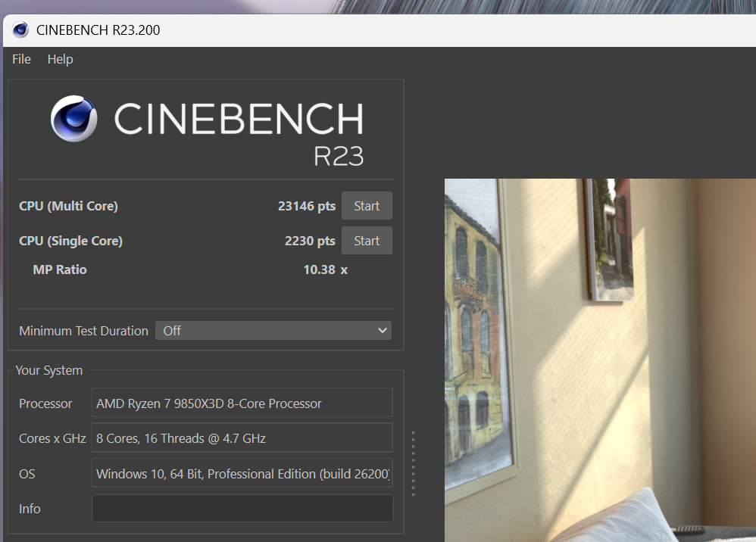Click the Cinebench logo in the title bar
The height and width of the screenshot is (542, 756).
[x=20, y=30]
